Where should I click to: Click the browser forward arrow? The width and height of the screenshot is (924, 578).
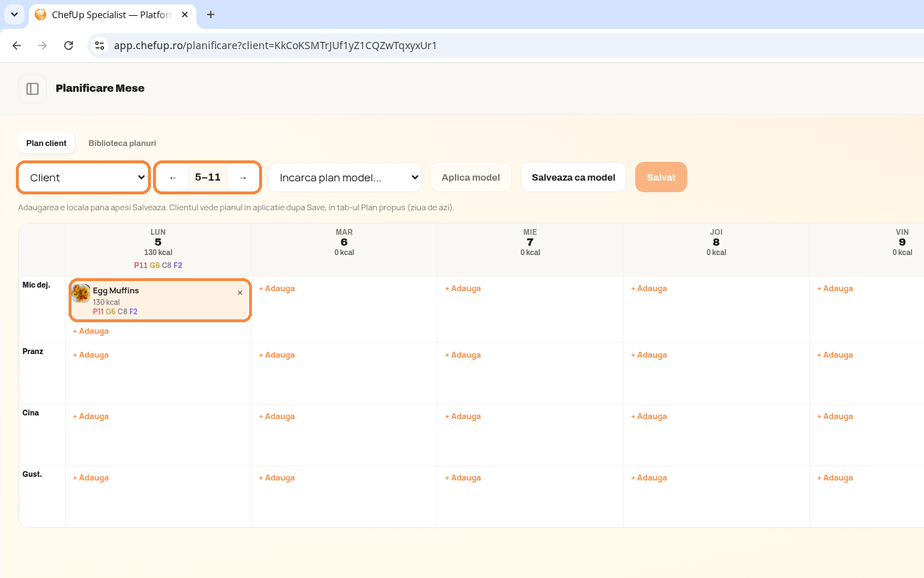43,46
